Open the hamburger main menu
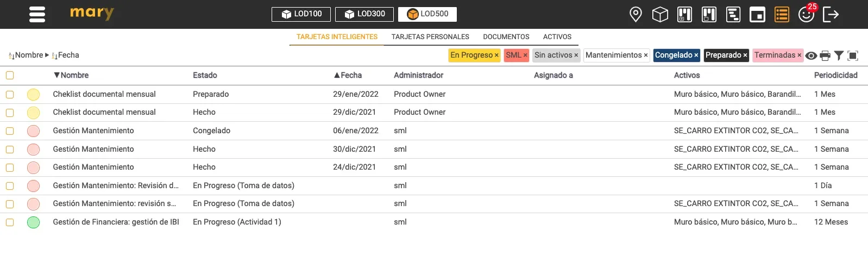 [37, 14]
